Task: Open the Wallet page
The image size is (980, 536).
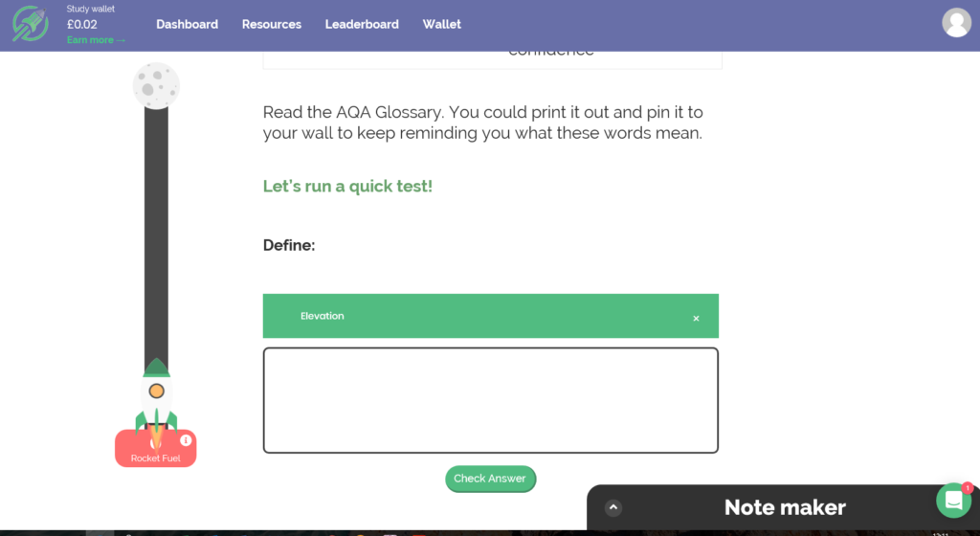Action: [442, 24]
